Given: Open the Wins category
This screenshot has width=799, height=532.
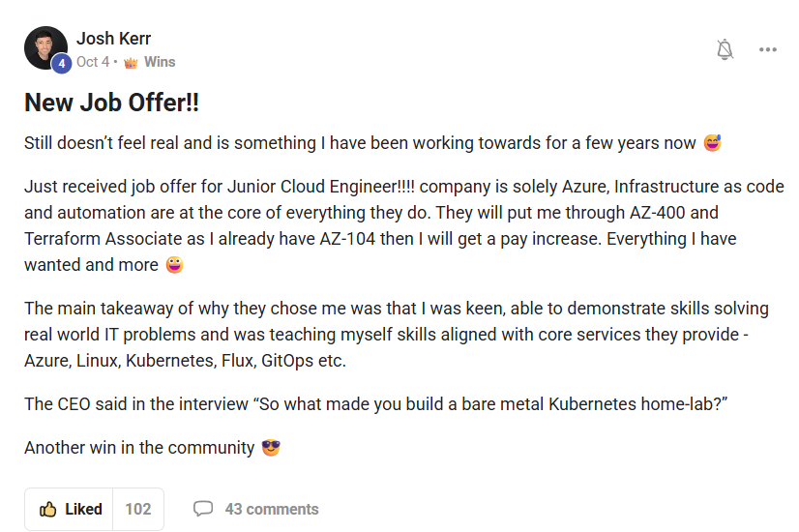Looking at the screenshot, I should (160, 62).
